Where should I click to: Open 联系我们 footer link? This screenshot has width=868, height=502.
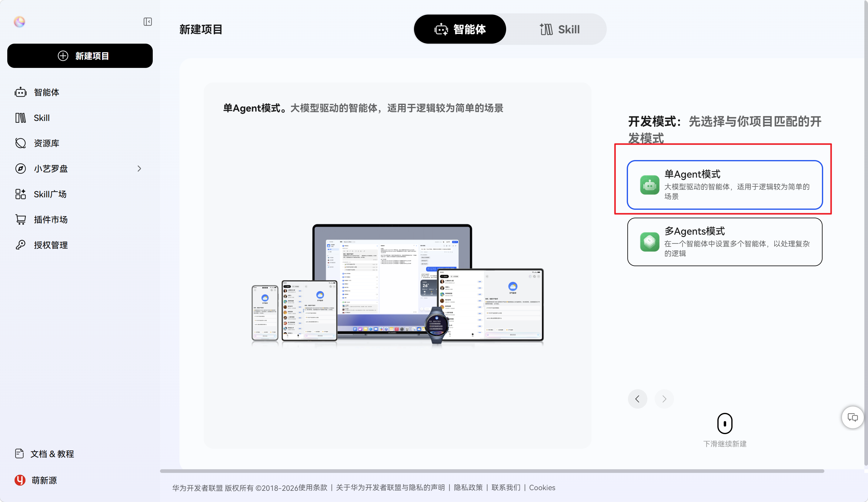(506, 487)
